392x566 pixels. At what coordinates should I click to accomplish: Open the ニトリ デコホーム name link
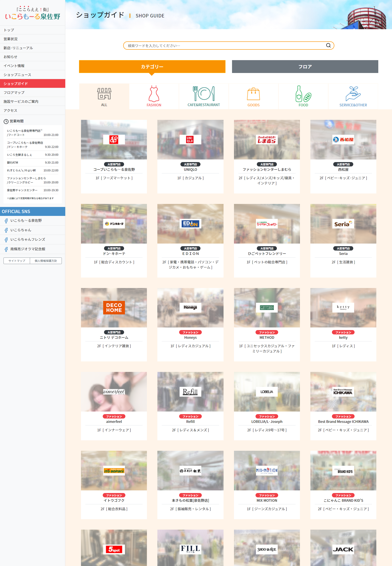point(114,337)
